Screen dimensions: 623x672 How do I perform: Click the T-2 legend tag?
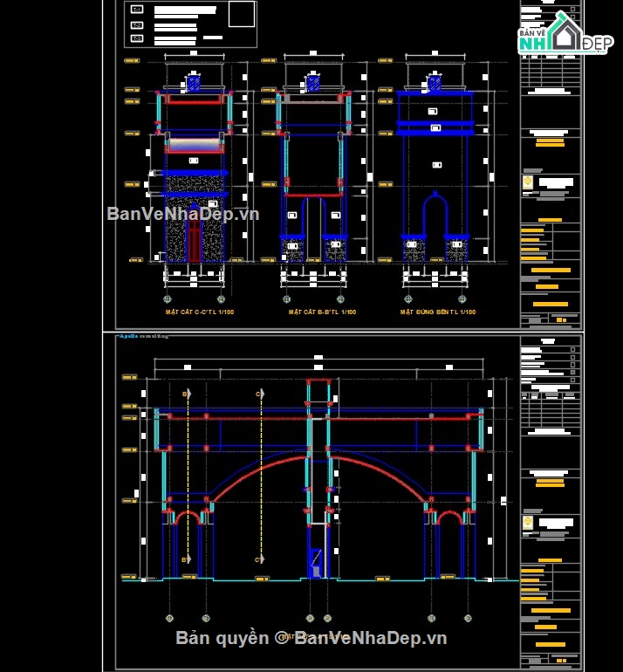(137, 25)
